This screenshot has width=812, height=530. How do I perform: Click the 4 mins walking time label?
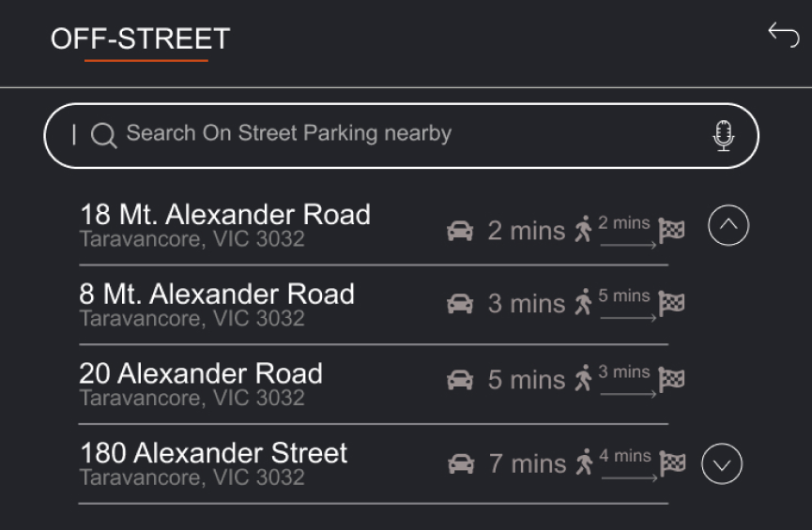[625, 456]
